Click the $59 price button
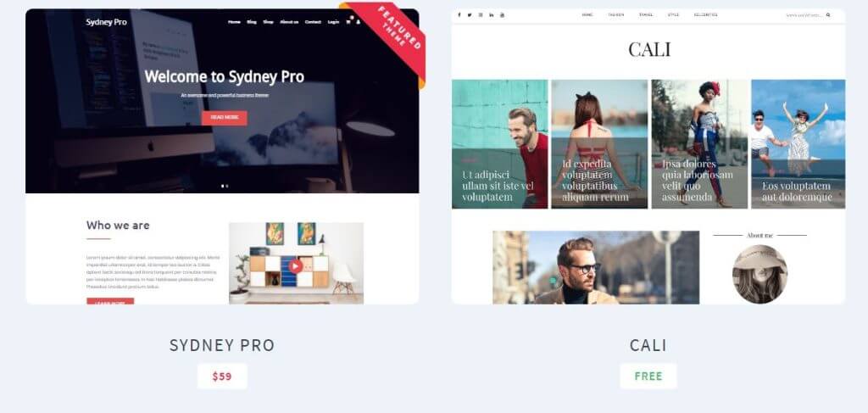The width and height of the screenshot is (868, 413). point(222,377)
